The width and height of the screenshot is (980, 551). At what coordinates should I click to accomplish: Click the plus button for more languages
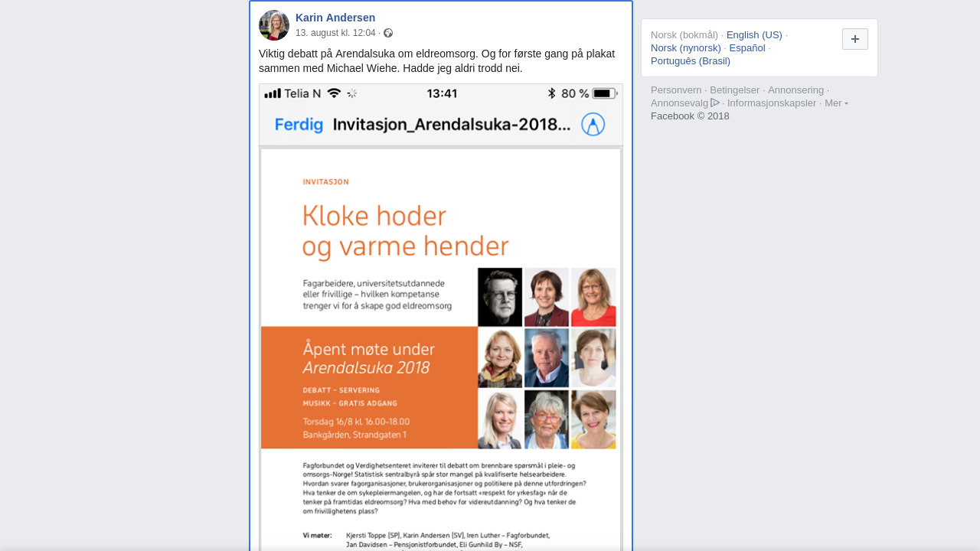tap(855, 39)
